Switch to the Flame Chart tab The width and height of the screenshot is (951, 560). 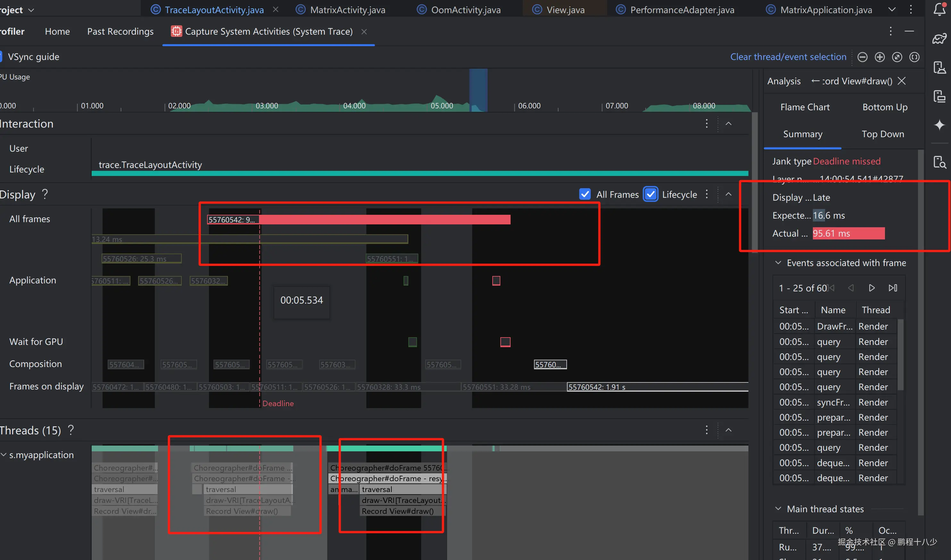(x=805, y=107)
